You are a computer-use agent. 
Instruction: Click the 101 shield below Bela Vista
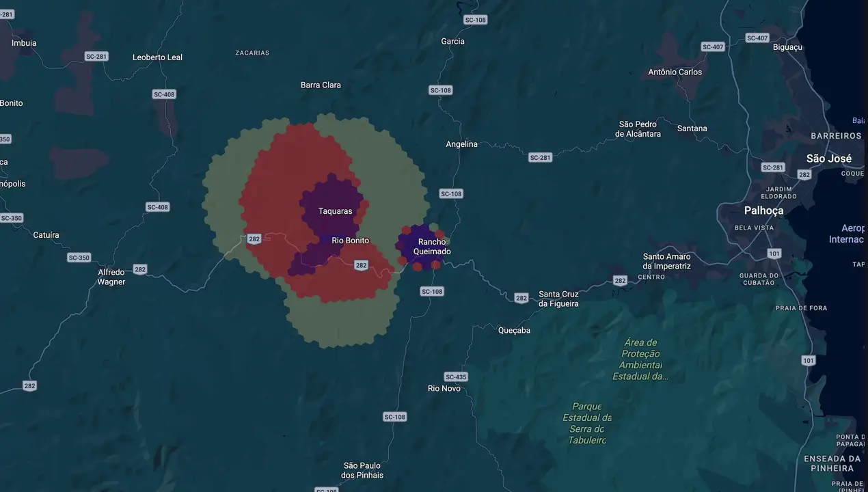pyautogui.click(x=774, y=254)
